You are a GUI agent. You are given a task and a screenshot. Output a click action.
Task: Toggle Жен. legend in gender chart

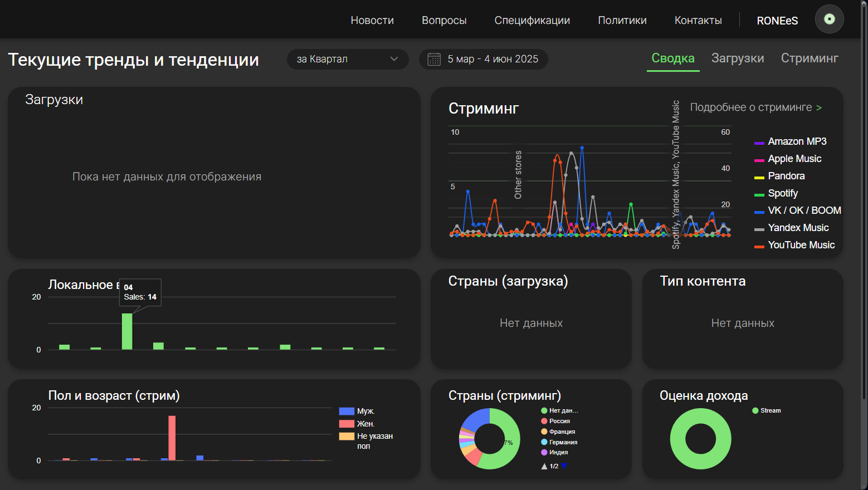coord(357,424)
